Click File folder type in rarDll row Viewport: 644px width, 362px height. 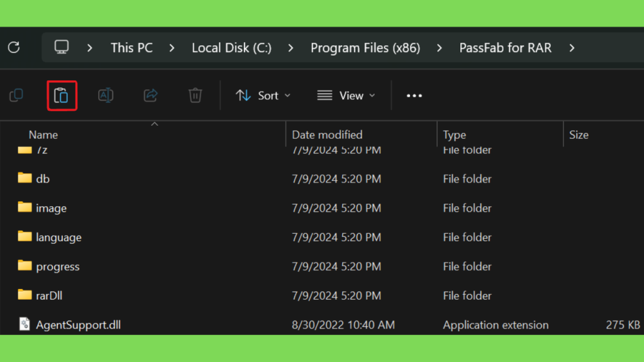pyautogui.click(x=467, y=296)
